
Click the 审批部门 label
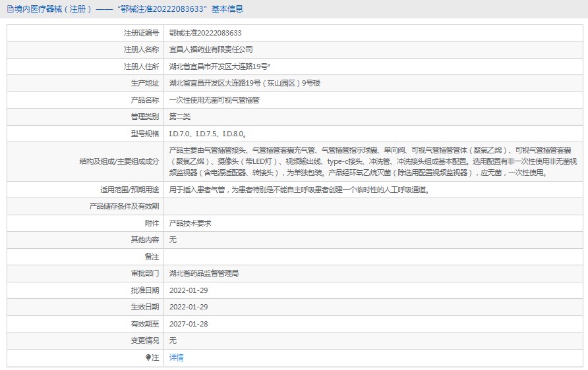tap(145, 273)
